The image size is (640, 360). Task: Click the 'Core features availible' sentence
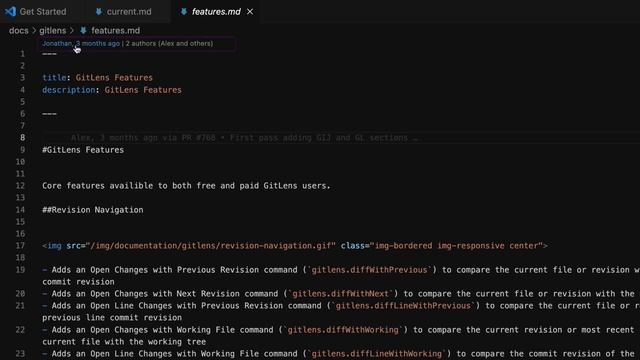coord(186,186)
